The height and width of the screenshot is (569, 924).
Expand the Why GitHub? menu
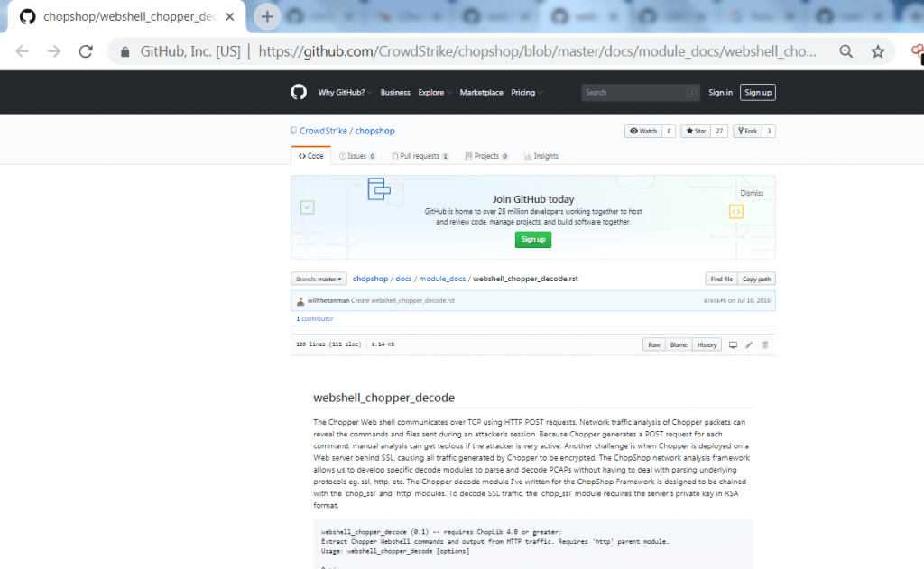coord(345,93)
